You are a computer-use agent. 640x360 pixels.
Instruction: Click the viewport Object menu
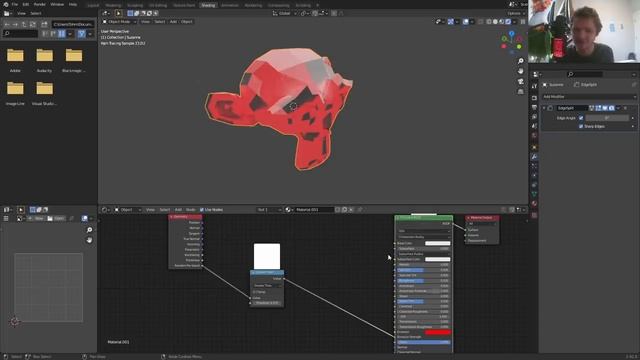(187, 22)
